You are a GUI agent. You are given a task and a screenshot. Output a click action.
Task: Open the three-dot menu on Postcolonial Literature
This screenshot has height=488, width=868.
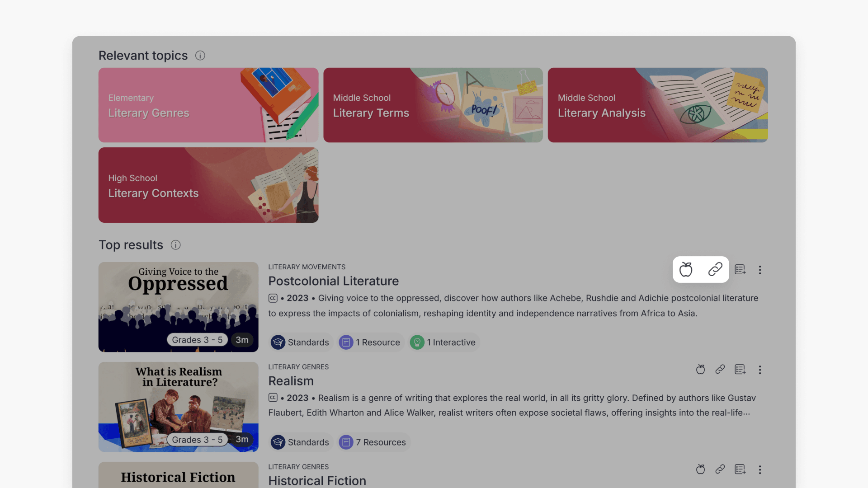pyautogui.click(x=760, y=269)
